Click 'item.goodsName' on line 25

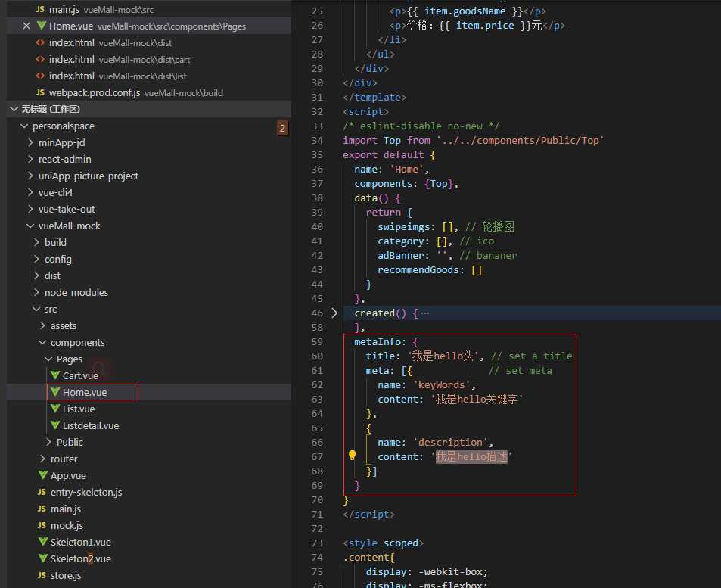(x=465, y=11)
